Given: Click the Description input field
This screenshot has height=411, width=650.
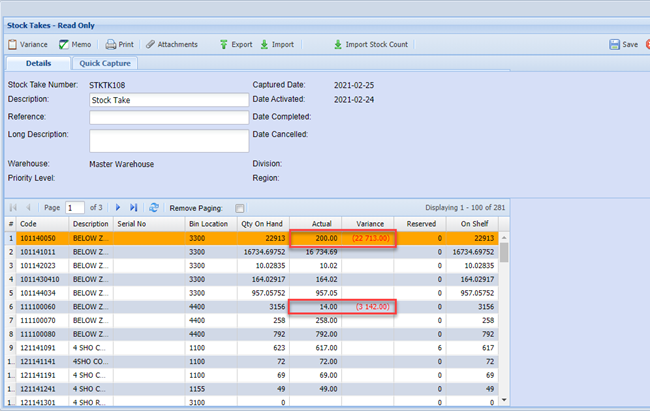Looking at the screenshot, I should [168, 100].
